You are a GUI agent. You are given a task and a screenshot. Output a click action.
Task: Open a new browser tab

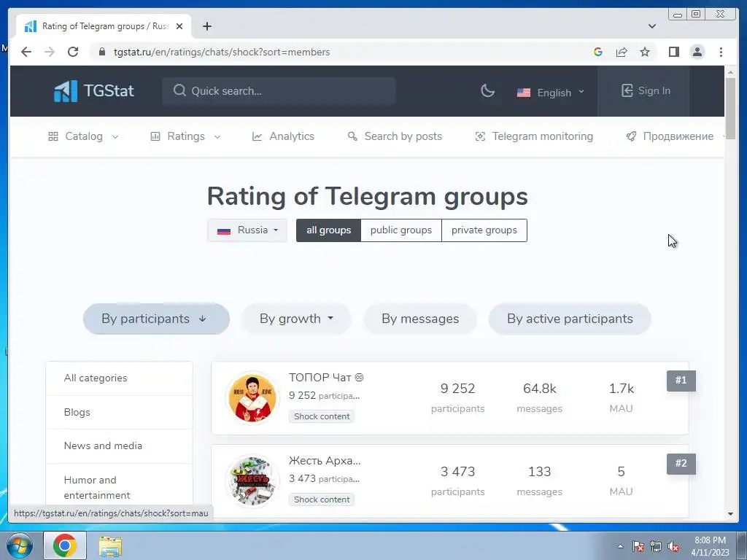(x=206, y=26)
